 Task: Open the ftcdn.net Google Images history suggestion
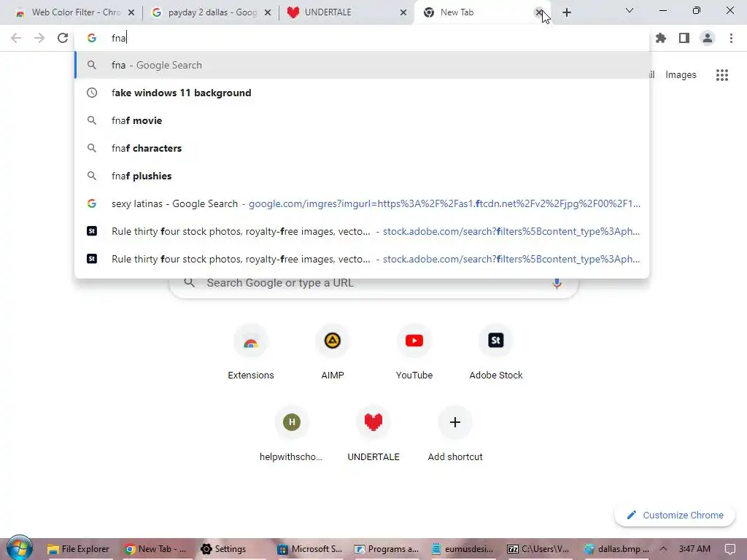(x=362, y=203)
